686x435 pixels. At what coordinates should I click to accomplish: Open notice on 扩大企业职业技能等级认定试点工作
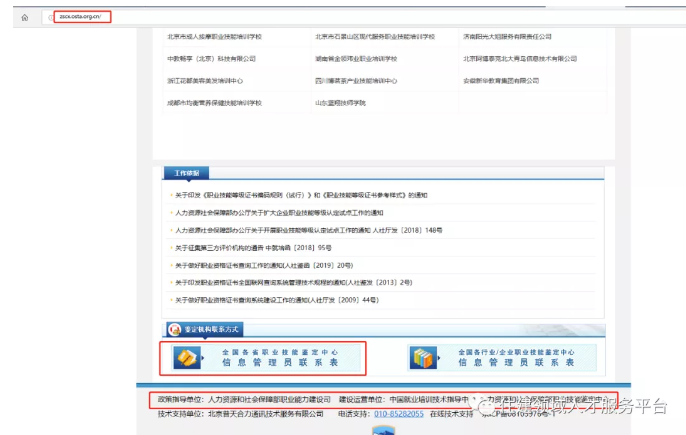click(279, 213)
